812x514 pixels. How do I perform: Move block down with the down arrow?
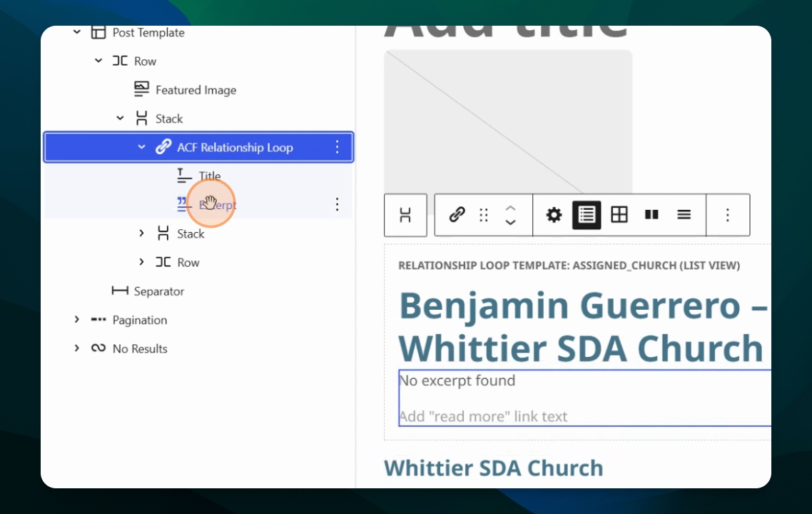click(x=511, y=222)
